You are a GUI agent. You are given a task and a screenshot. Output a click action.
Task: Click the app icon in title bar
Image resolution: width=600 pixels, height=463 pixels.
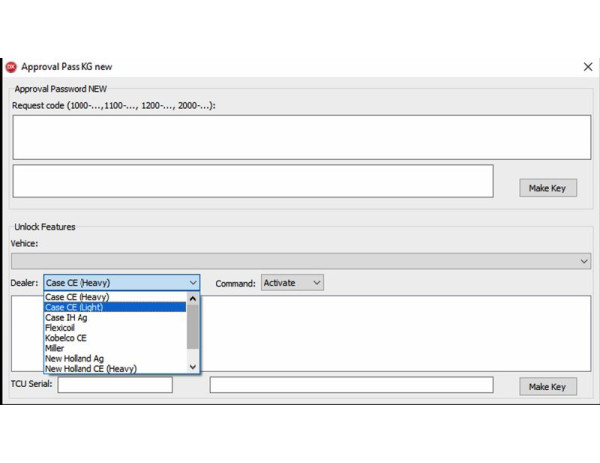click(x=11, y=67)
